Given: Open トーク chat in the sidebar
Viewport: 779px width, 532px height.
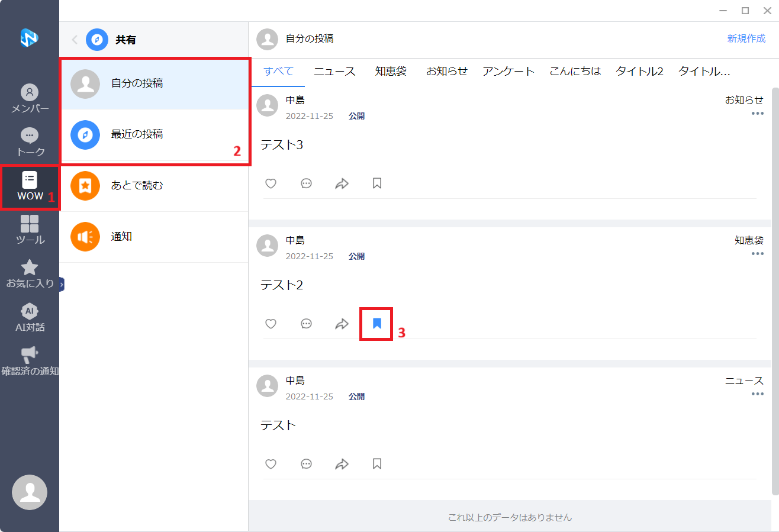Looking at the screenshot, I should (x=30, y=142).
